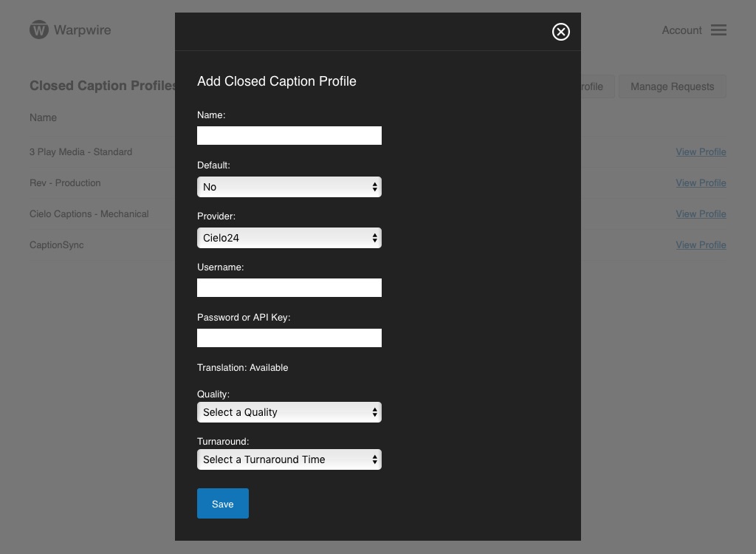Viewport: 756px width, 554px height.
Task: Click the Warpwire brand text
Action: [83, 30]
